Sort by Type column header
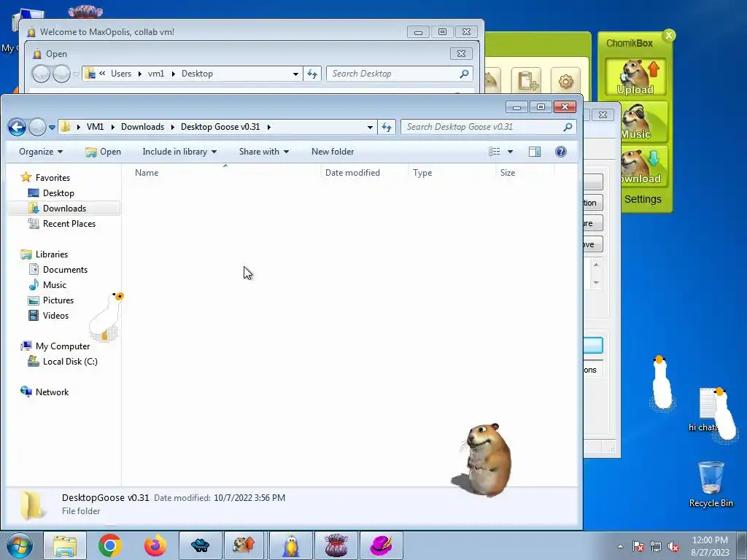The height and width of the screenshot is (560, 747). (451, 172)
